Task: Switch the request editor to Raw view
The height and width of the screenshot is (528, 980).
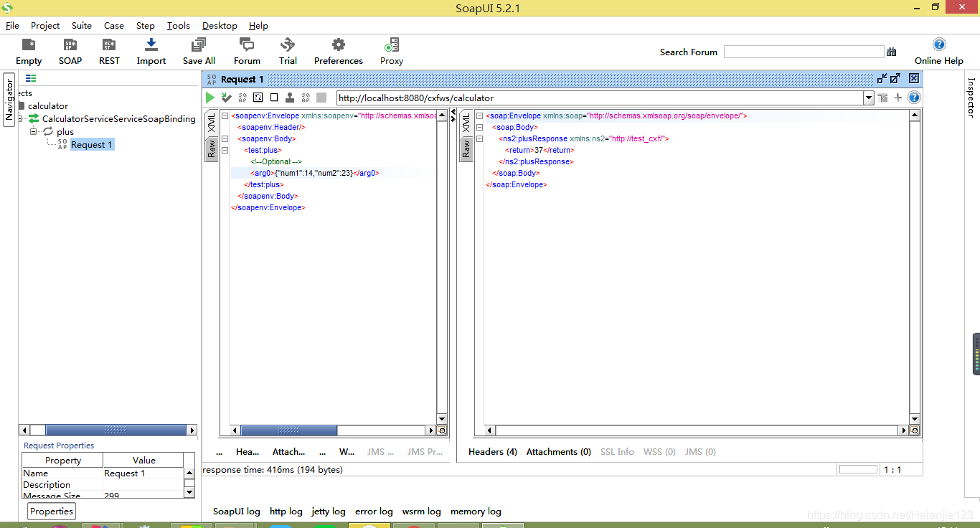Action: (x=212, y=148)
